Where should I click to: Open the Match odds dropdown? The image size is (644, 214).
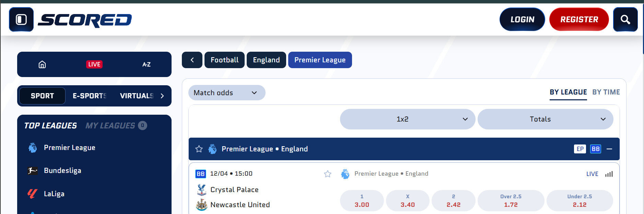(x=226, y=92)
